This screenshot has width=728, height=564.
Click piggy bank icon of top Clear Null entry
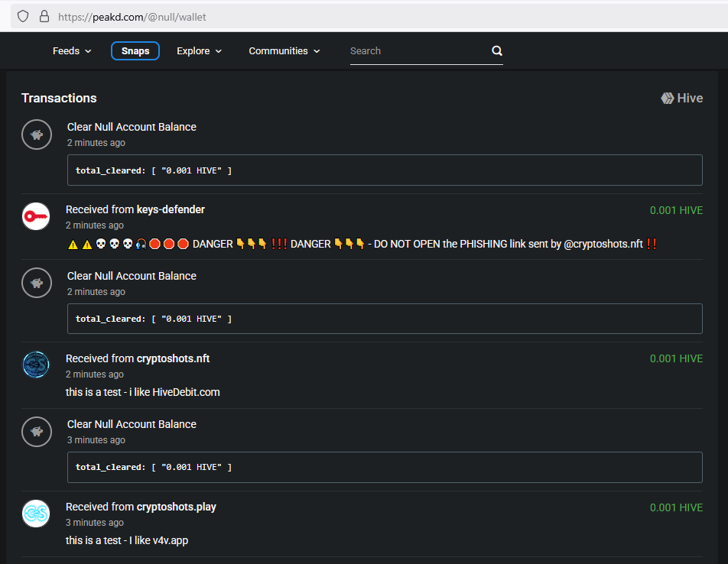[x=37, y=135]
